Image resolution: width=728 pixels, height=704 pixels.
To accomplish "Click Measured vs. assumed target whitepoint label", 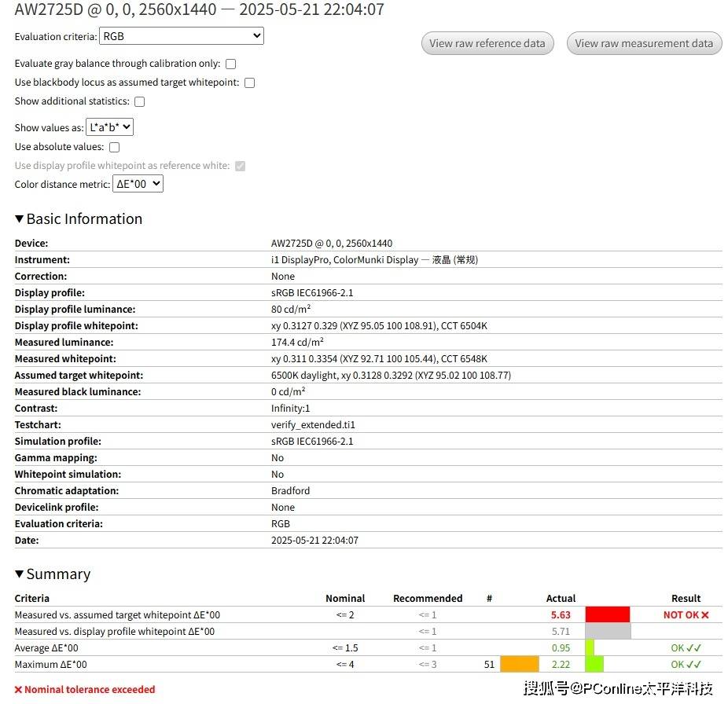I will (117, 615).
